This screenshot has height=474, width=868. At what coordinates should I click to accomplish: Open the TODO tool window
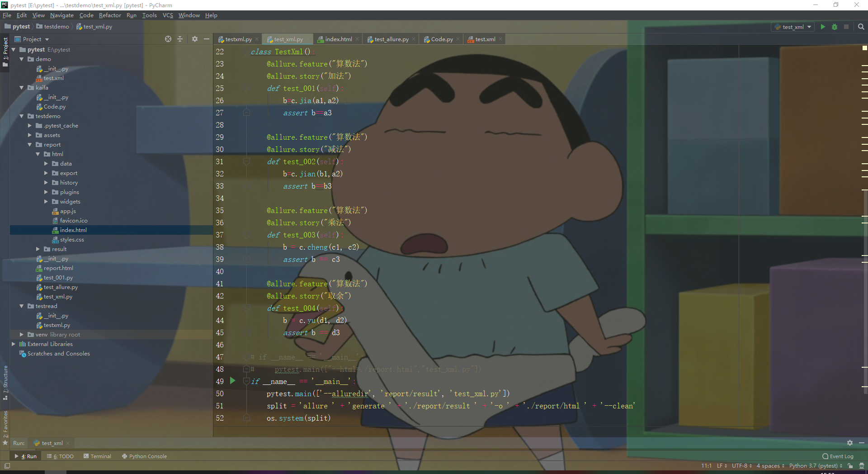60,456
